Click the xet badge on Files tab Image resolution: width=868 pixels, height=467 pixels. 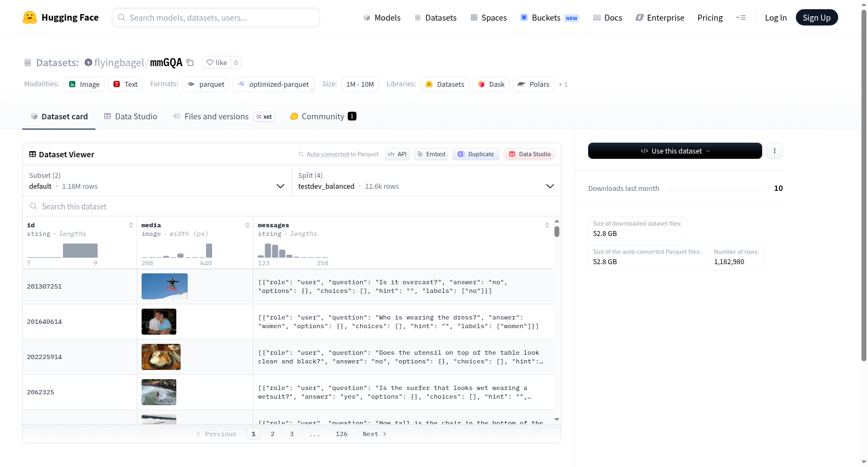click(264, 117)
